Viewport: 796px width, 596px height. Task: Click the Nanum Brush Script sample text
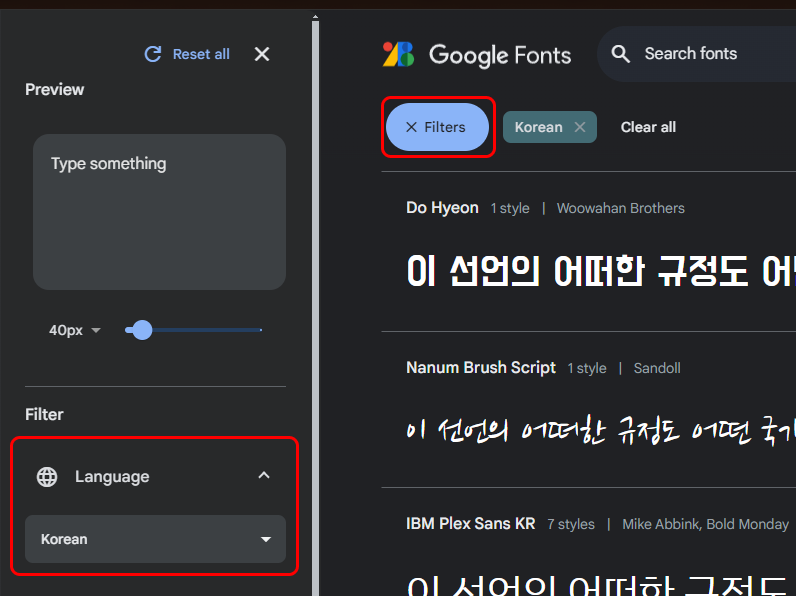pos(601,431)
